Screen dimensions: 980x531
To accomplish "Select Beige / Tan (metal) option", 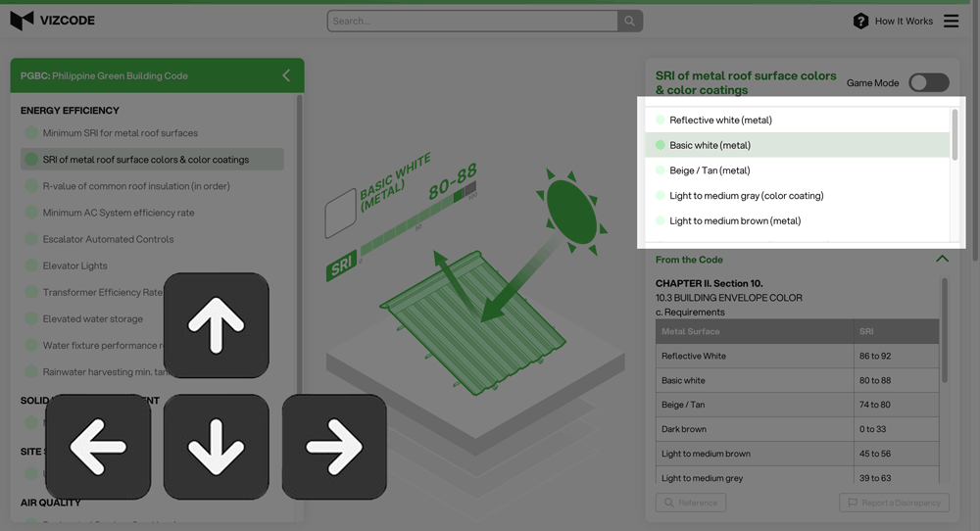I will [x=710, y=170].
